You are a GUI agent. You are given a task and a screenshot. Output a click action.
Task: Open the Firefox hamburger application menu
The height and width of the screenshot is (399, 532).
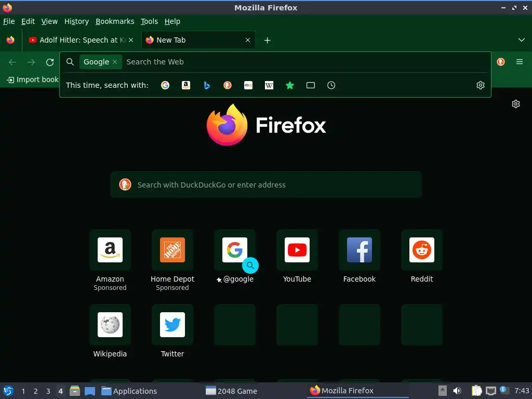point(520,62)
